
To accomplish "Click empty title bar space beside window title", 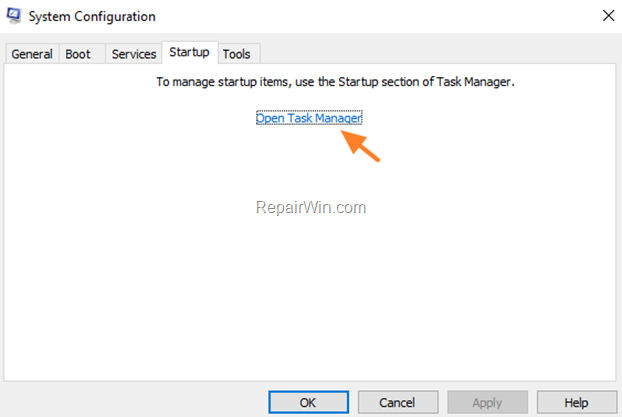I will pos(377,16).
